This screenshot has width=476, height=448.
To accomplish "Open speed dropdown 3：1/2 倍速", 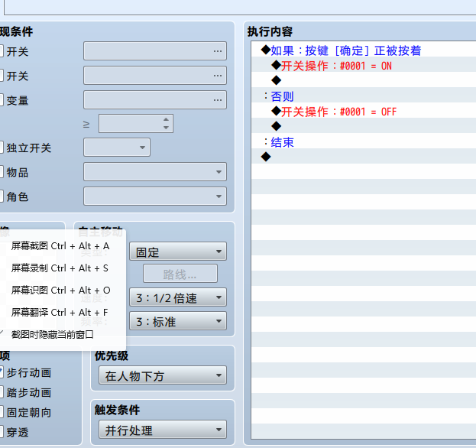I will pos(178,297).
